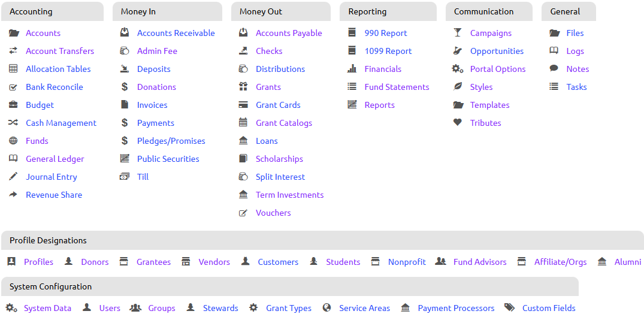Open the Nonprofit link

point(407,262)
